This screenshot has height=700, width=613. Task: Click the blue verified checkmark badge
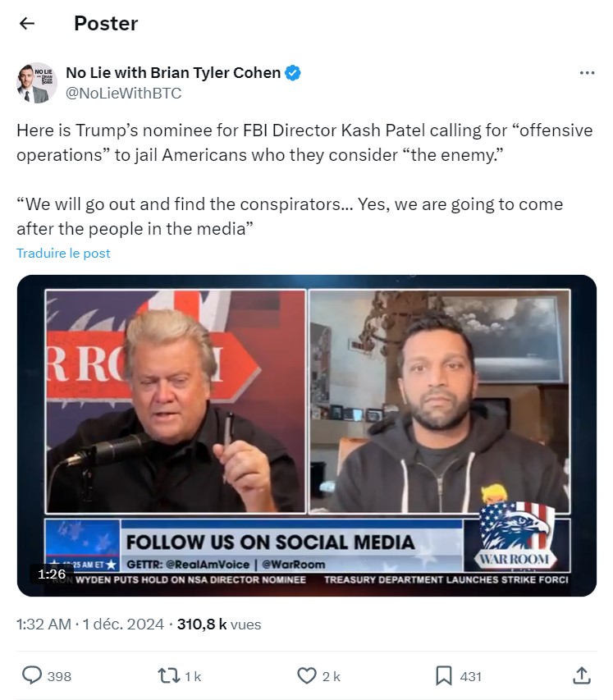293,73
